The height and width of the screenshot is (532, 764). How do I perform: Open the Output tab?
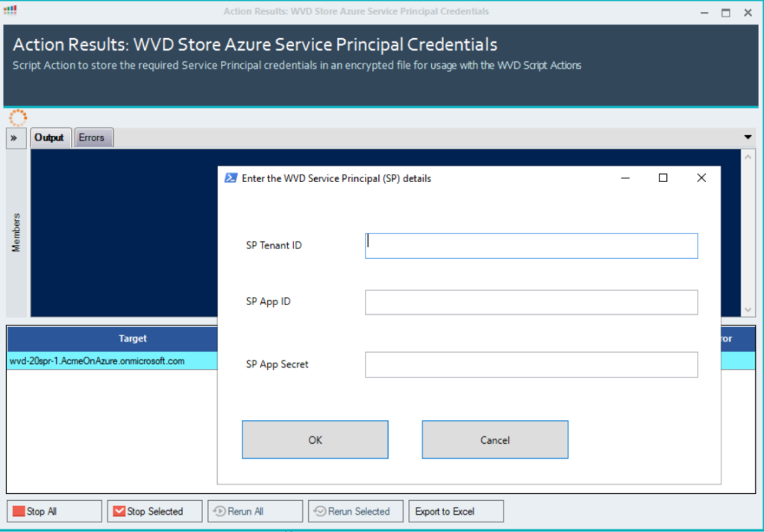click(x=51, y=137)
